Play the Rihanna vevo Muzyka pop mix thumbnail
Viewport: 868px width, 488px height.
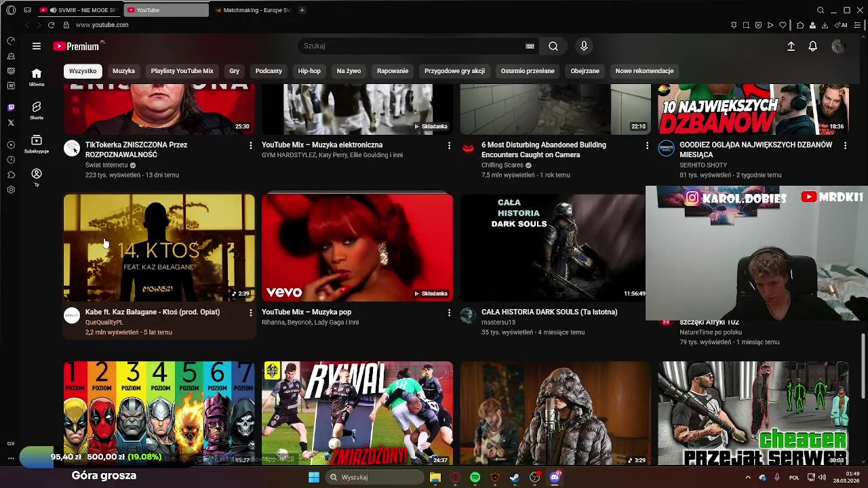tap(357, 247)
